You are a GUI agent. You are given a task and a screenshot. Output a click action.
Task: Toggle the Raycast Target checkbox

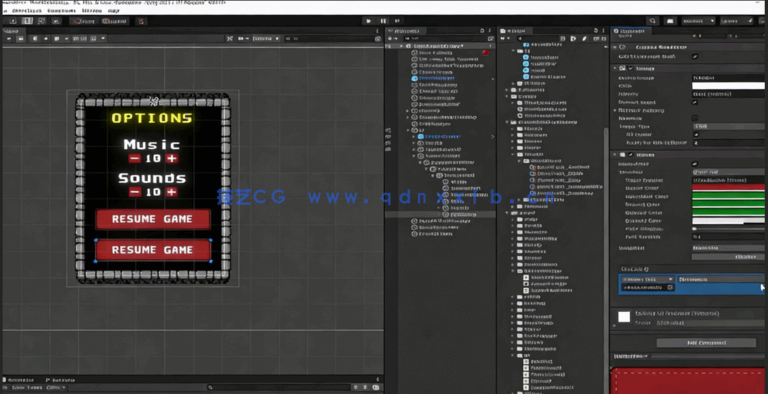click(695, 102)
